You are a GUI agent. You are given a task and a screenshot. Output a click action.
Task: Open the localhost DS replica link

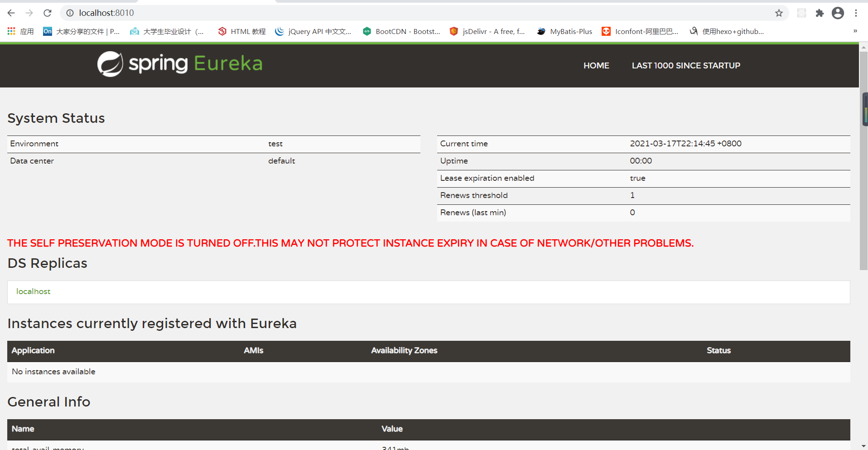click(x=34, y=291)
